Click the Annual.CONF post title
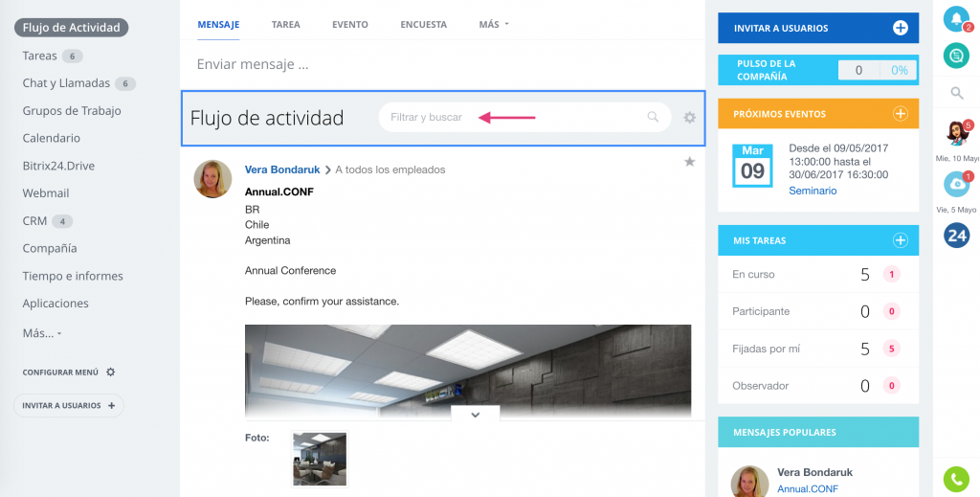This screenshot has width=980, height=497. click(x=279, y=192)
